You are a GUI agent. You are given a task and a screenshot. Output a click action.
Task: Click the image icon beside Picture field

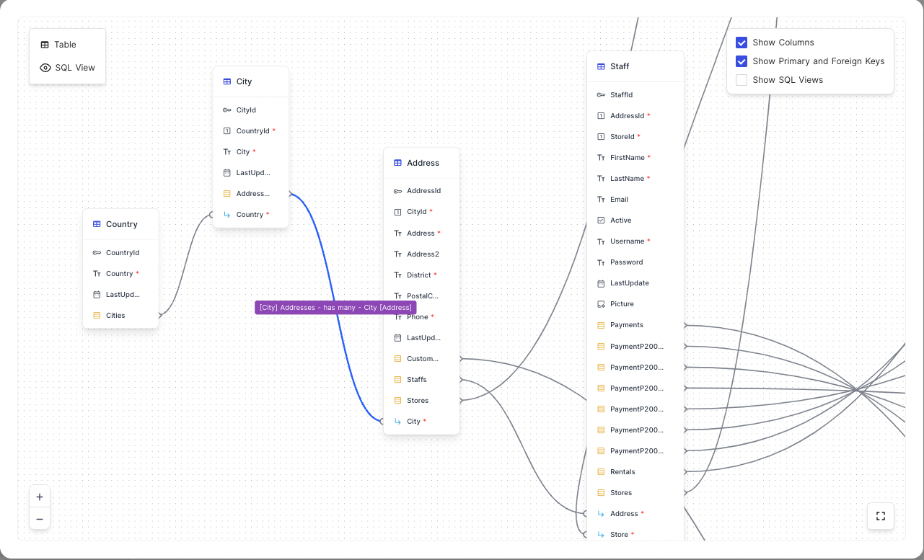pos(601,304)
